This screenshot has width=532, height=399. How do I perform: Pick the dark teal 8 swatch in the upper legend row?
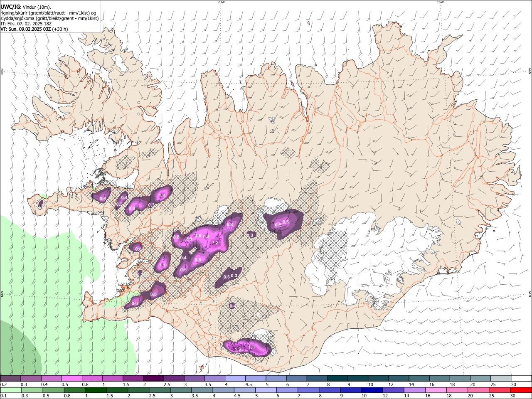[x=337, y=379]
